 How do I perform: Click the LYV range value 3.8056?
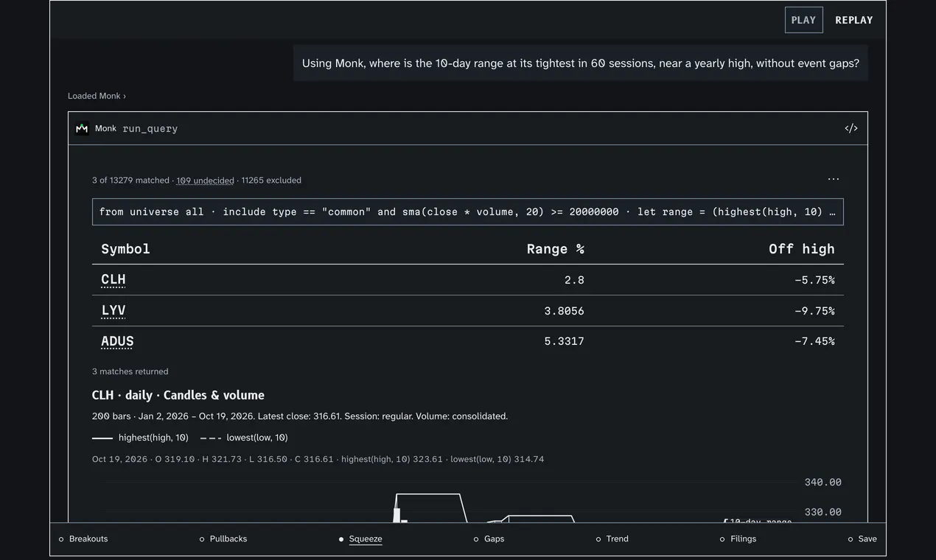click(x=564, y=311)
